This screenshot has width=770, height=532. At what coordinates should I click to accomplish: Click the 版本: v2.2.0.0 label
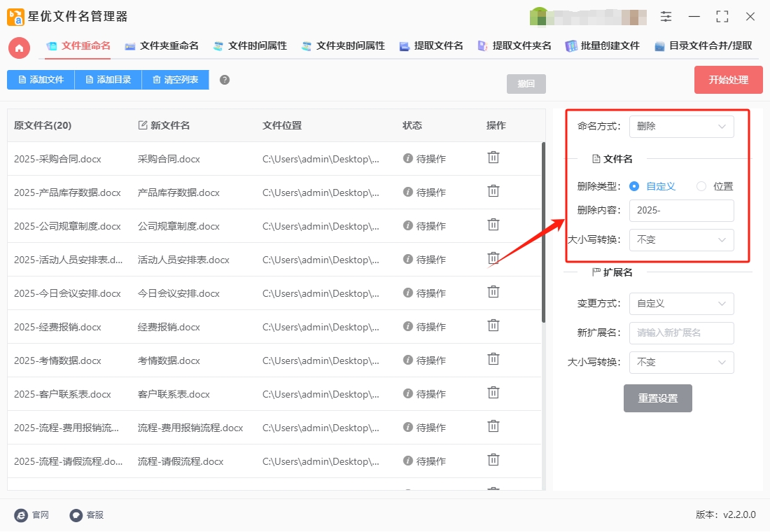726,514
